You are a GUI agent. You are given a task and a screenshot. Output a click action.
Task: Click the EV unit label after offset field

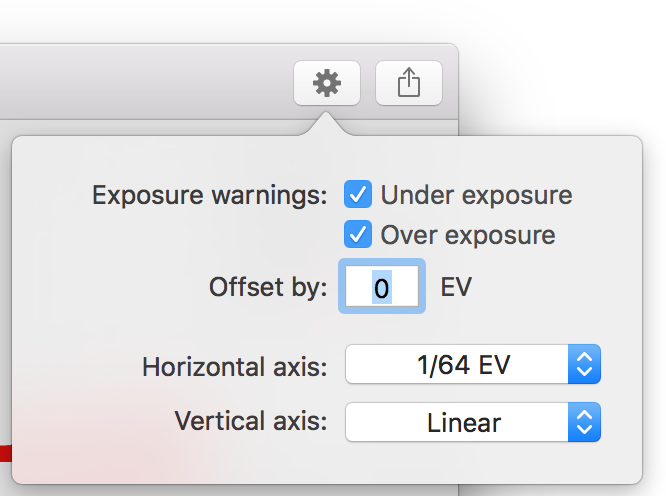456,287
